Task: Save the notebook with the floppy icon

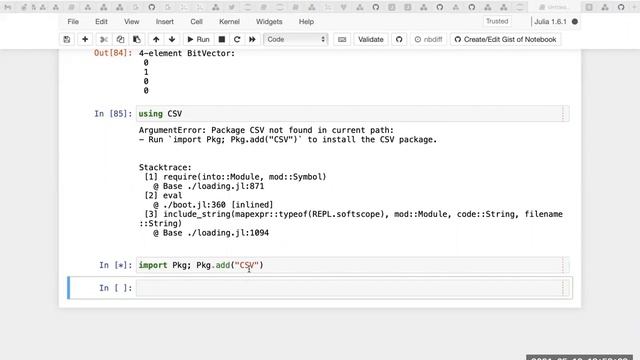Action: 67,40
